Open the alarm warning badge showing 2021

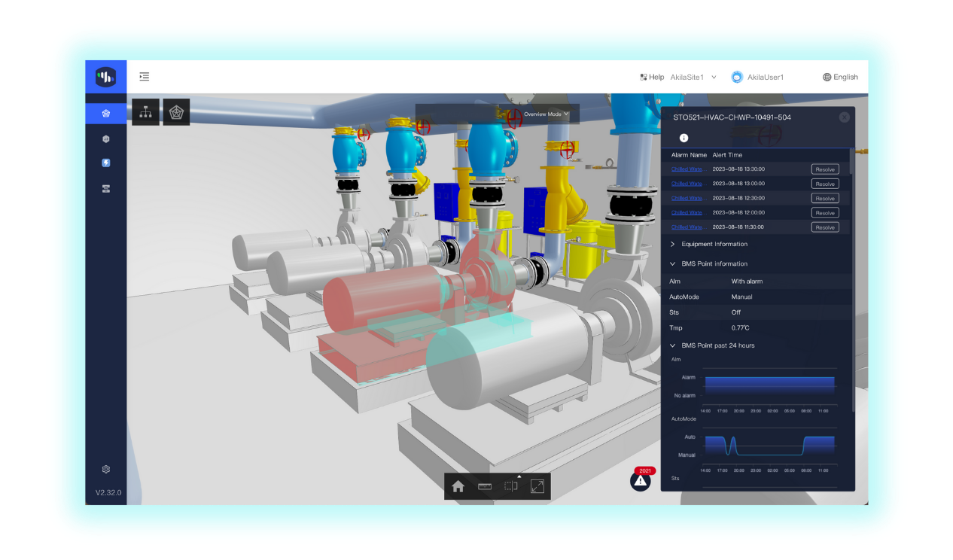pyautogui.click(x=641, y=479)
